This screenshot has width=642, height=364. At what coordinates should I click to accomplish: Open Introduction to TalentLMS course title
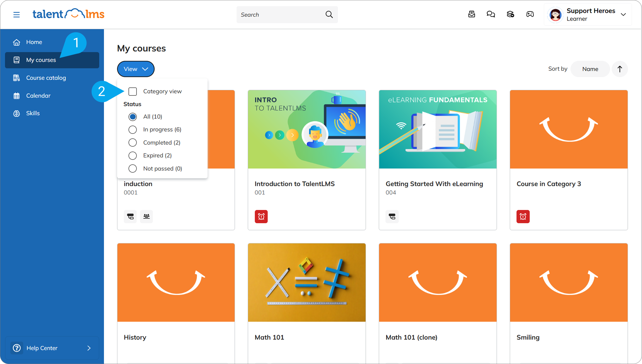(x=295, y=184)
